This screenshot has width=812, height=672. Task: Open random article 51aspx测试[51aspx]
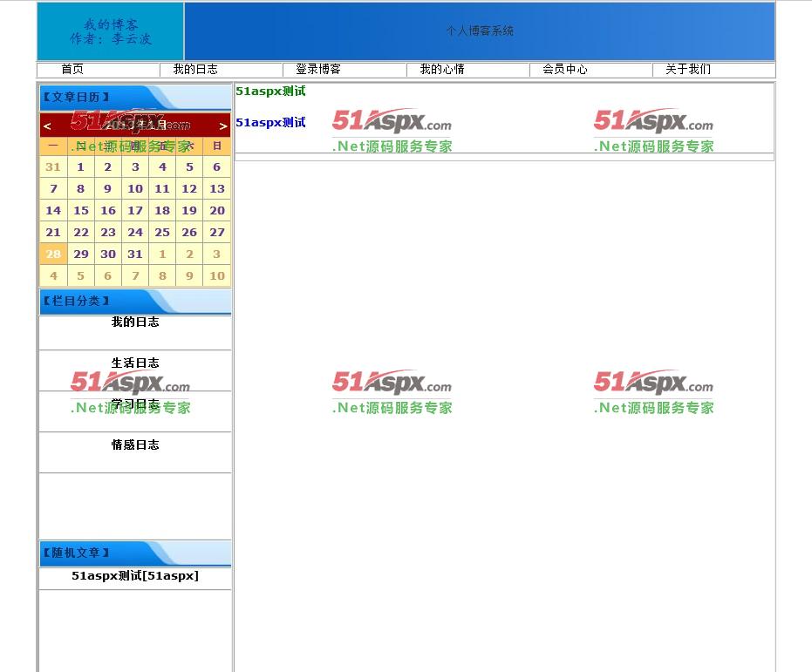click(x=135, y=576)
